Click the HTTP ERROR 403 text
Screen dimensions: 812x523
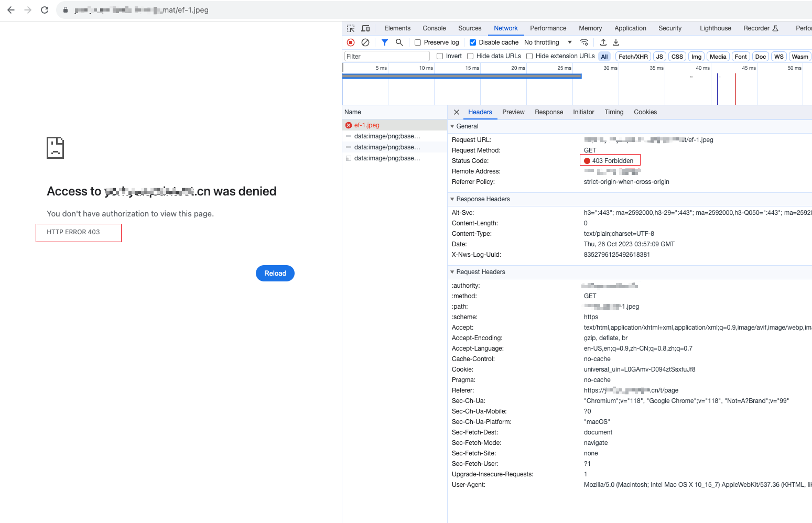click(x=73, y=232)
